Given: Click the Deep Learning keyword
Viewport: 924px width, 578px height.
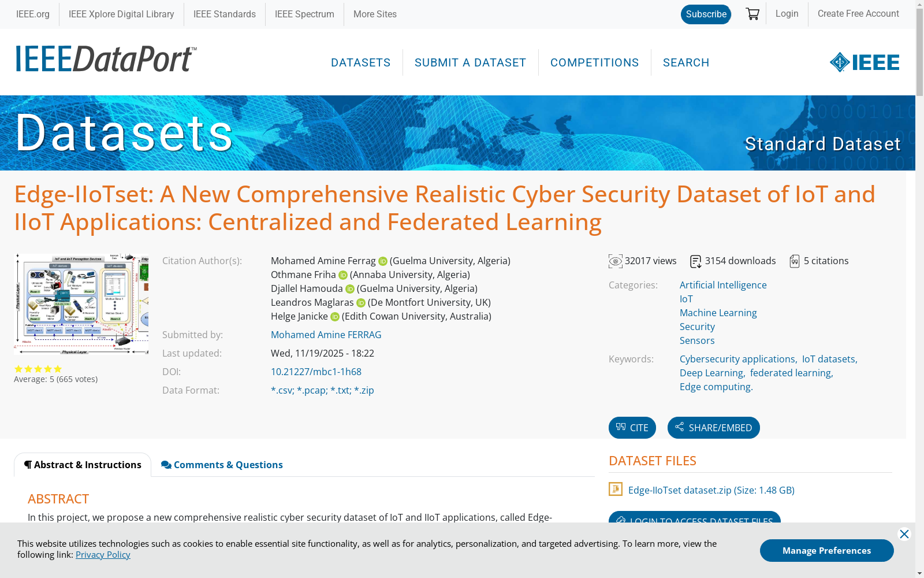Looking at the screenshot, I should (x=711, y=373).
